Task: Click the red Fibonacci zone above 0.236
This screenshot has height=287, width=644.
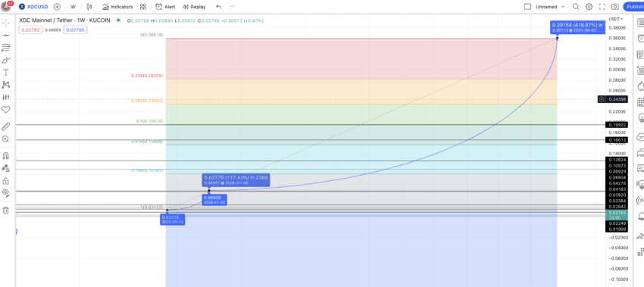Action: [361, 59]
